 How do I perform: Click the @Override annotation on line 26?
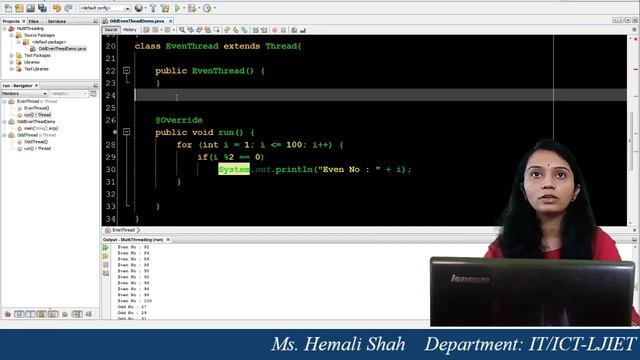(179, 120)
